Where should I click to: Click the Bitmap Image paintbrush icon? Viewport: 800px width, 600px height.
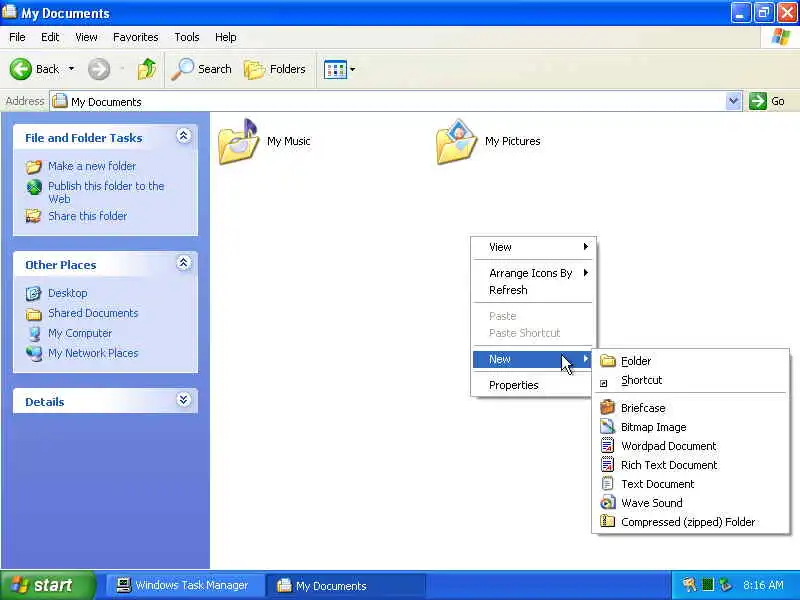(607, 427)
